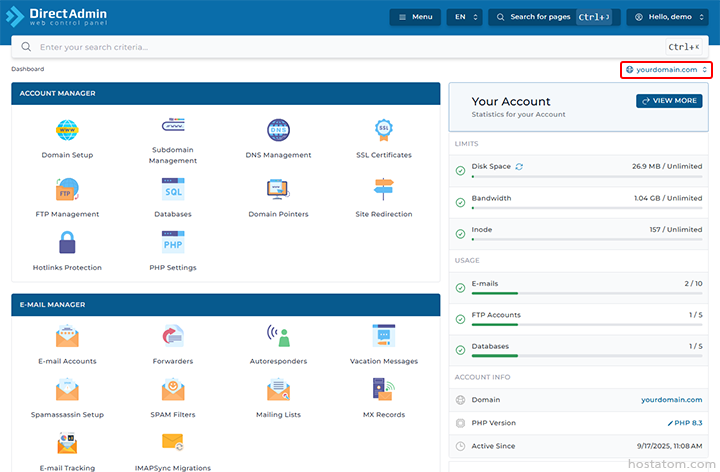Open the Domain Setup icon

tap(67, 131)
